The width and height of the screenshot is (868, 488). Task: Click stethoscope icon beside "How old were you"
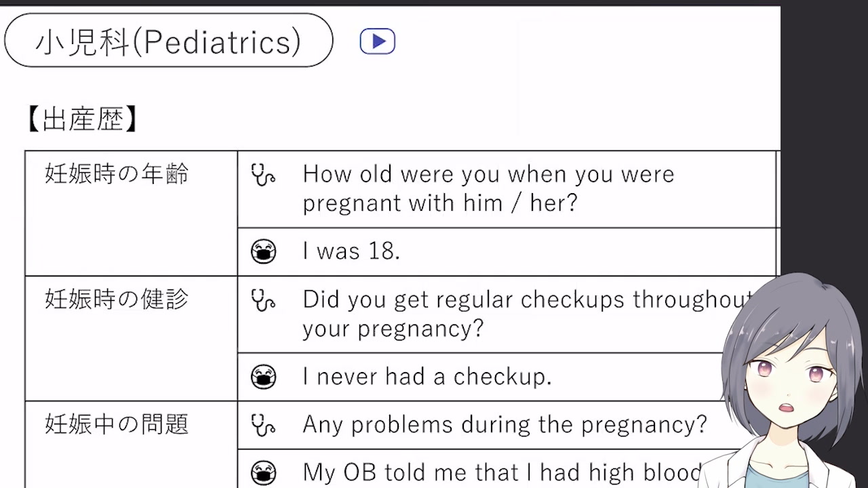coord(263,175)
